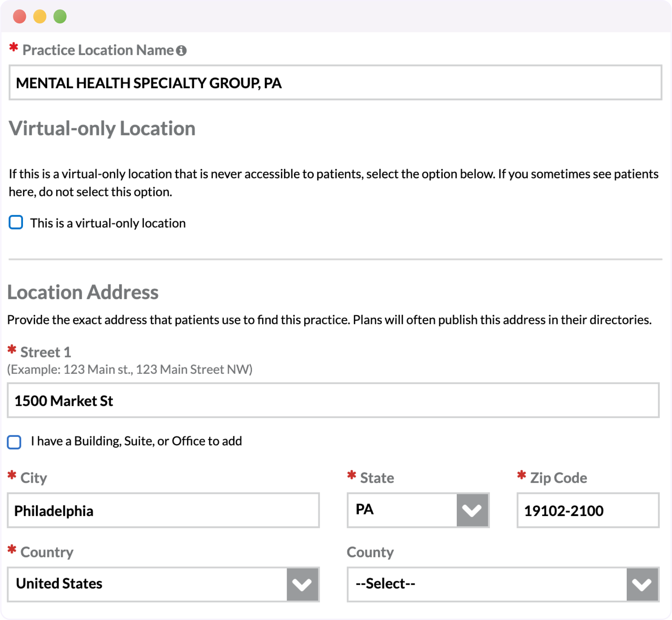Screen dimensions: 672x620
Task: Click the City field containing Philadelphia
Action: [x=163, y=510]
